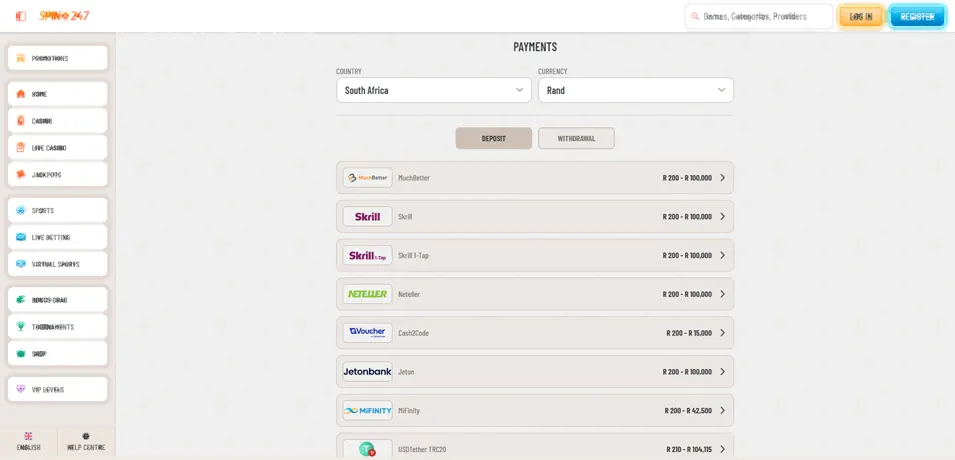Click the Bonus Crab icon

click(21, 300)
